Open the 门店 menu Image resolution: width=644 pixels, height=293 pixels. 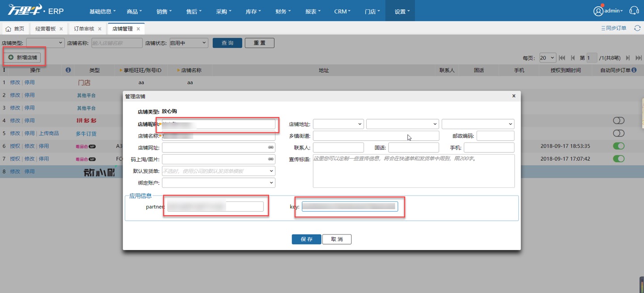pos(373,12)
